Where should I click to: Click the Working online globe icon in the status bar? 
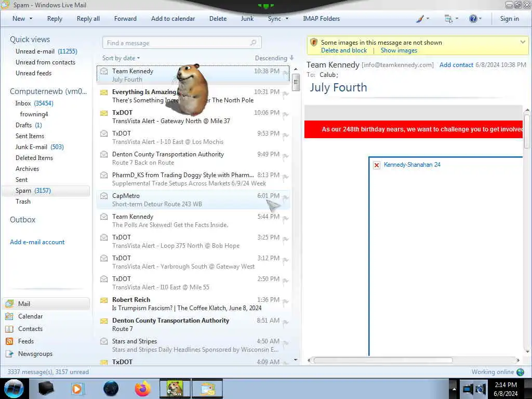pyautogui.click(x=521, y=372)
